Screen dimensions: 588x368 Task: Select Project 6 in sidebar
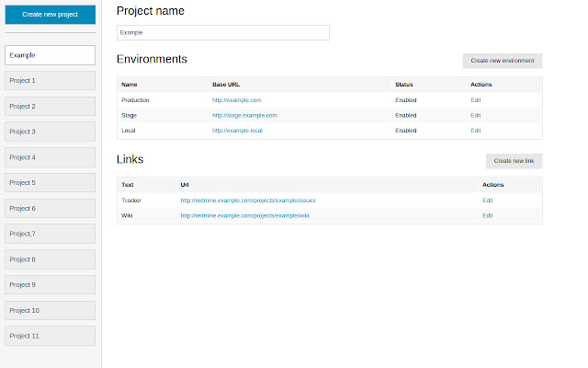[51, 209]
